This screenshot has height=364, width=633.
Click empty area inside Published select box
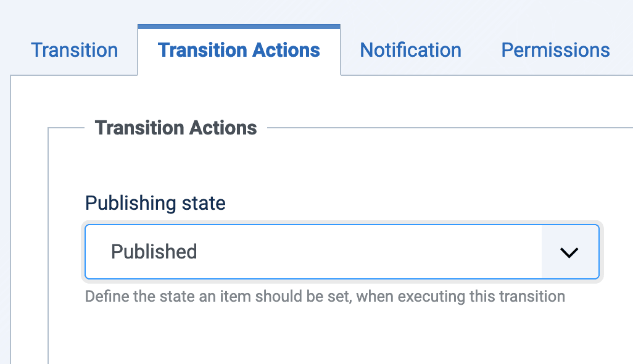pos(370,252)
